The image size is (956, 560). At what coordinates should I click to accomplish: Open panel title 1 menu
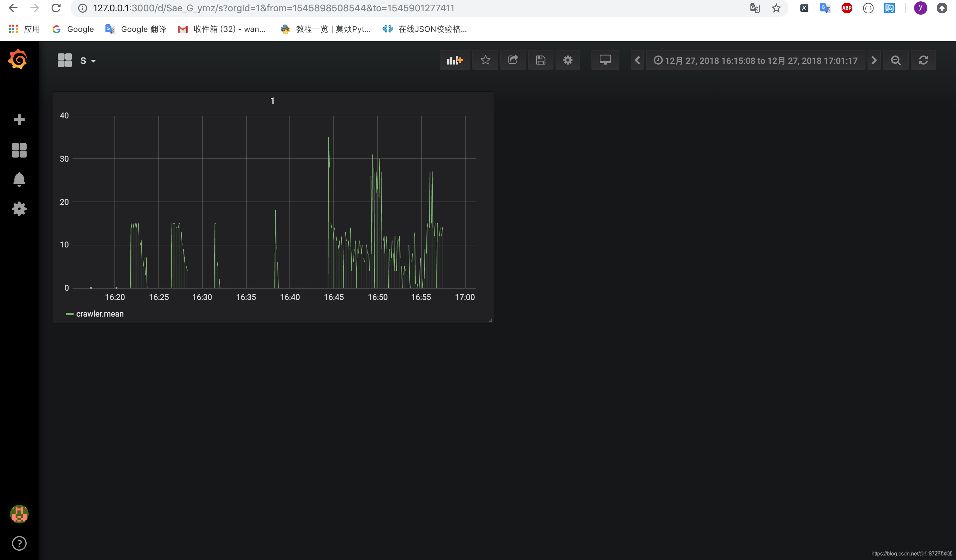click(272, 101)
